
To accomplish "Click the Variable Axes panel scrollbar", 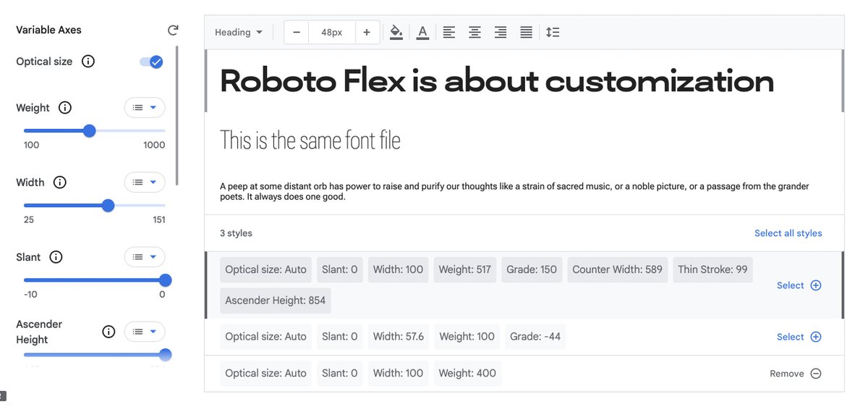I will [177, 116].
